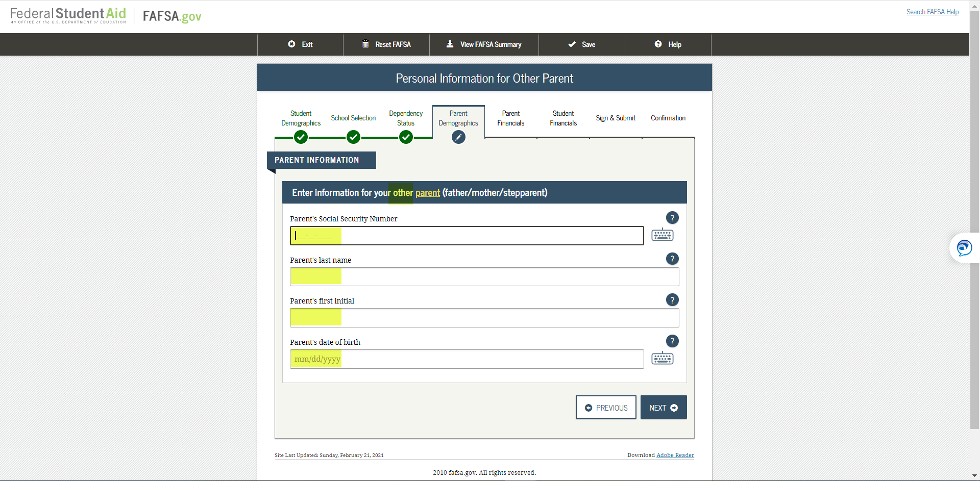The width and height of the screenshot is (980, 481).
Task: Select the School Selection tab
Action: [x=353, y=118]
